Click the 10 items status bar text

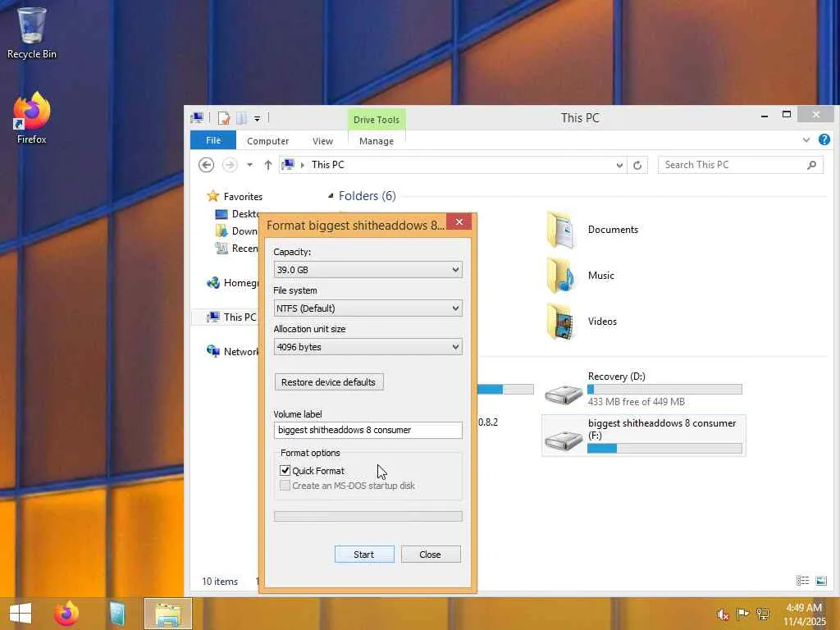[220, 582]
